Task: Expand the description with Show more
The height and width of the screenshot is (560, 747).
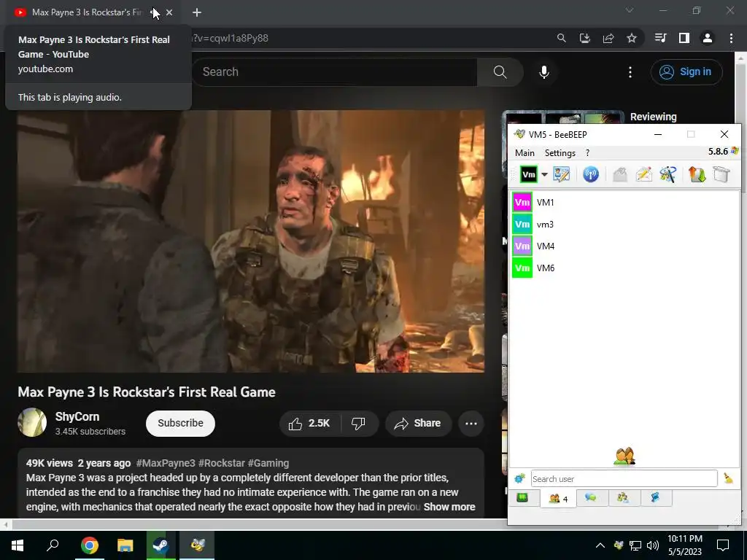Action: click(x=449, y=507)
